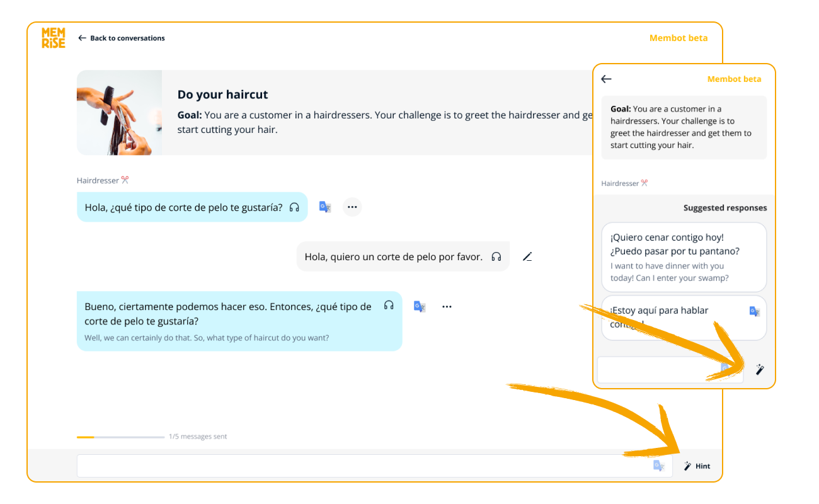Click translate icon in main input field
The height and width of the screenshot is (504, 819).
tap(658, 466)
